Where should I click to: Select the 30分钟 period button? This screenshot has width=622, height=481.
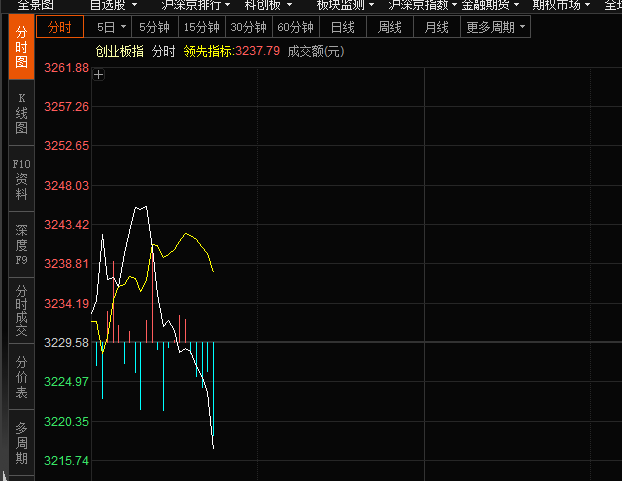[x=247, y=28]
